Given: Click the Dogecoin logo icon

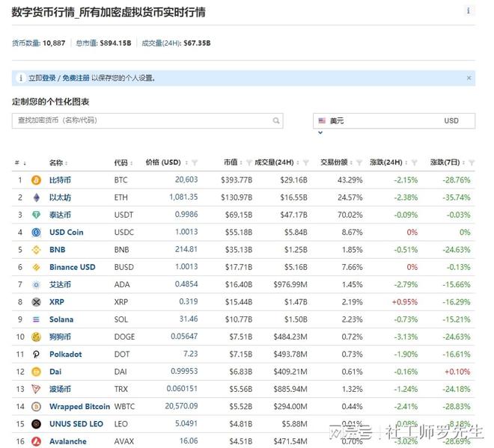Looking at the screenshot, I should (36, 337).
